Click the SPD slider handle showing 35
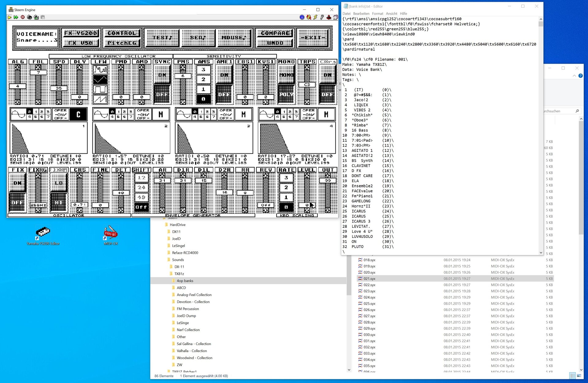Screen dimensions: 588x383 tap(59, 88)
